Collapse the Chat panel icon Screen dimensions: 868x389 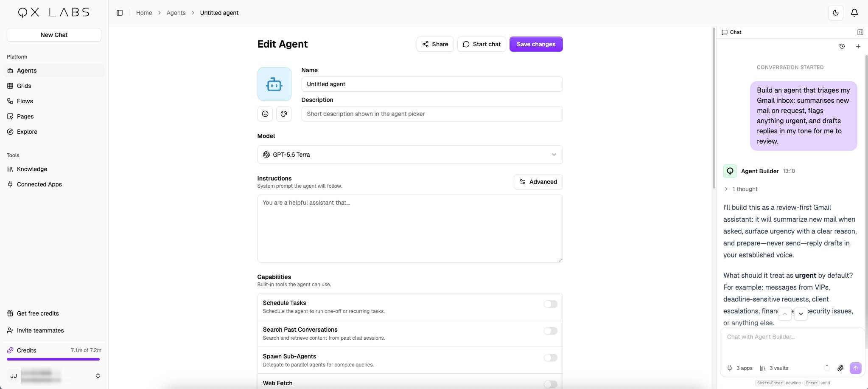coord(860,32)
